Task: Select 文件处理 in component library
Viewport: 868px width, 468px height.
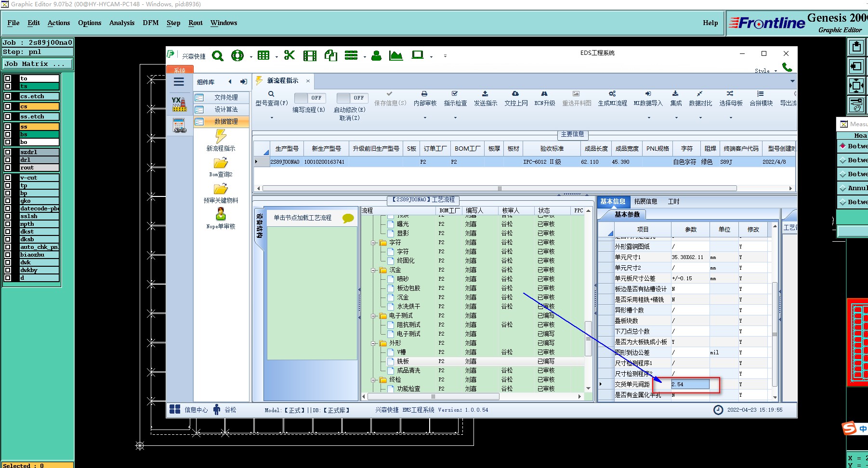Action: 222,97
